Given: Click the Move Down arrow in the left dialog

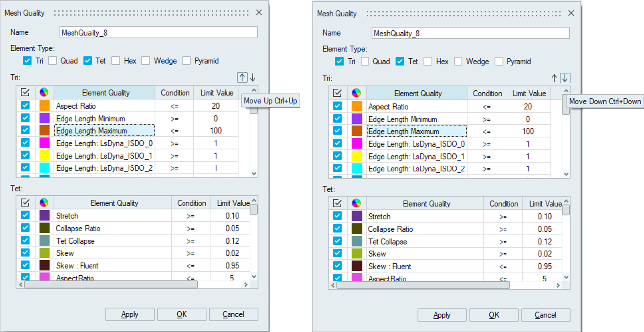Looking at the screenshot, I should pos(253,77).
